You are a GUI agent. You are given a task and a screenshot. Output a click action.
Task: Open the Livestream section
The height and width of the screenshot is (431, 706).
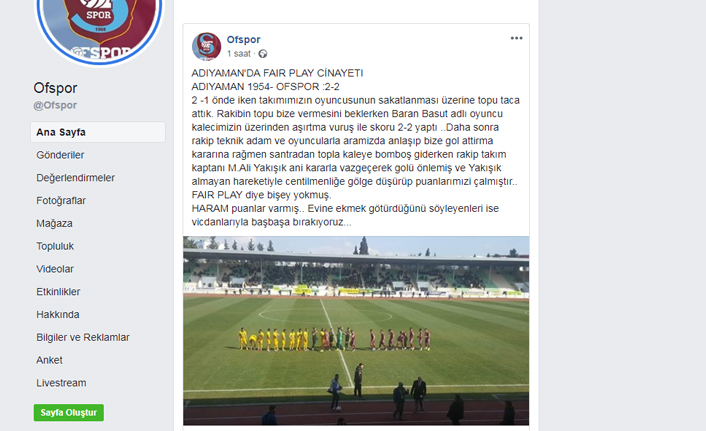(x=61, y=383)
